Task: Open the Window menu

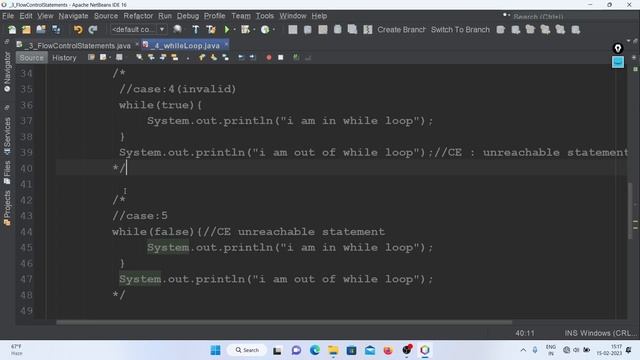Action: pos(293,16)
